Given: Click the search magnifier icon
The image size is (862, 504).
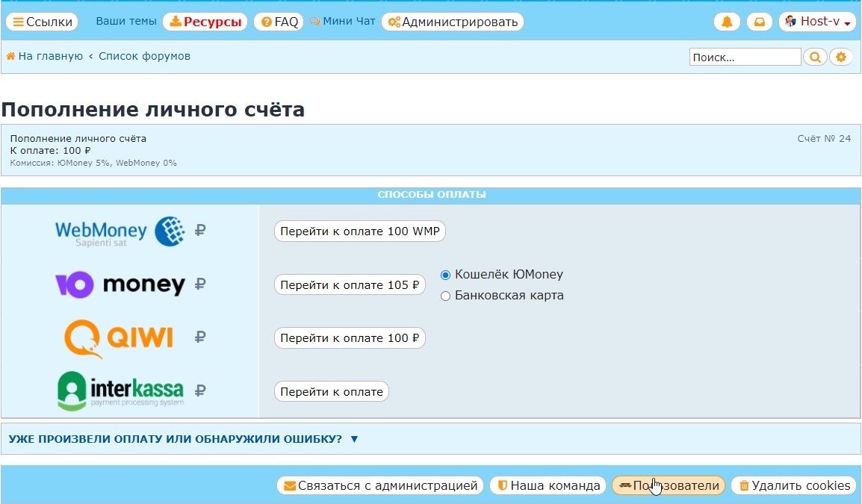Looking at the screenshot, I should point(815,57).
